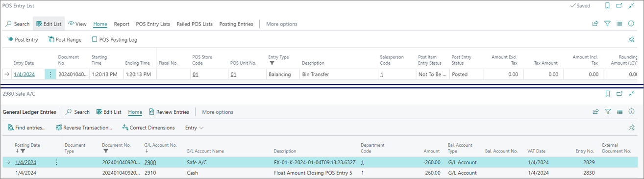Image resolution: width=644 pixels, height=179 pixels.
Task: Toggle Edit List in POS Entry List
Action: [49, 24]
